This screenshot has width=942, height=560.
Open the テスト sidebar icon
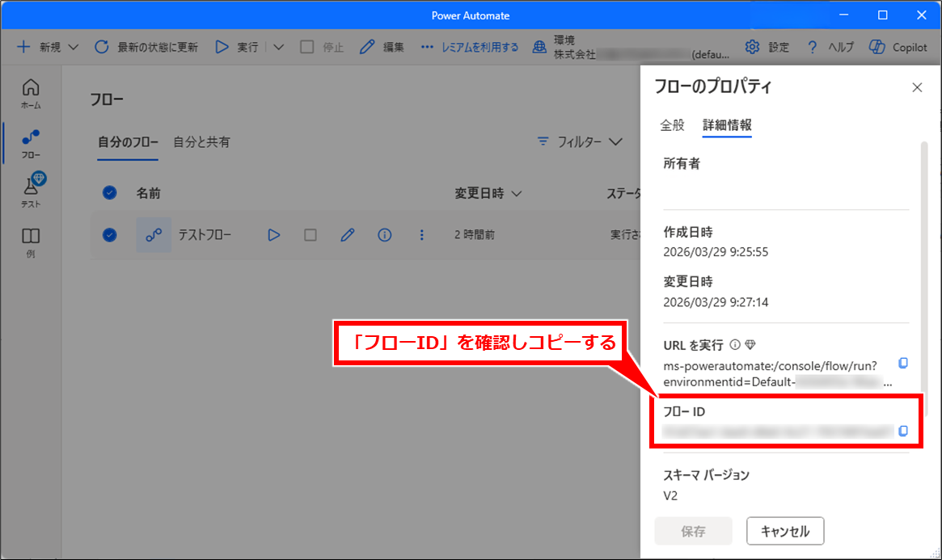tap(31, 192)
